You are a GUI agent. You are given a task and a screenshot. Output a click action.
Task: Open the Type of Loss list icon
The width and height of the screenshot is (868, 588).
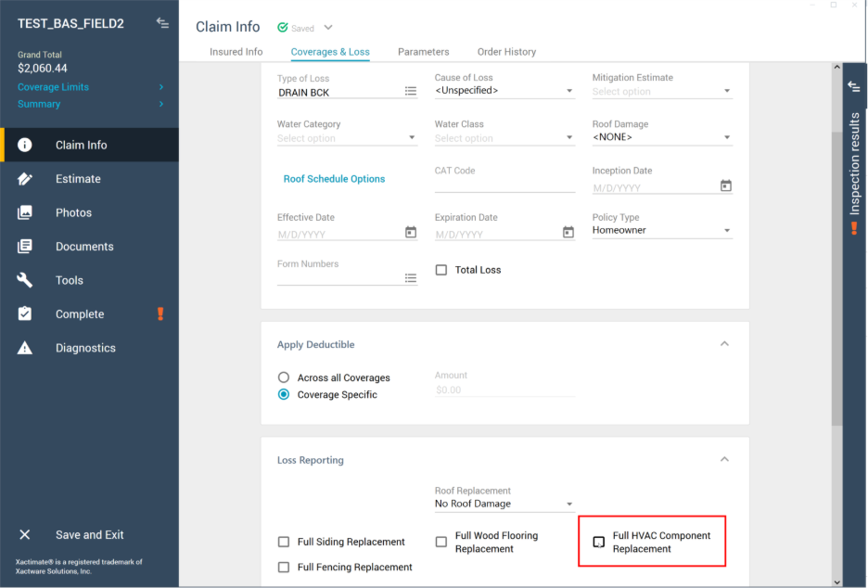coord(411,91)
